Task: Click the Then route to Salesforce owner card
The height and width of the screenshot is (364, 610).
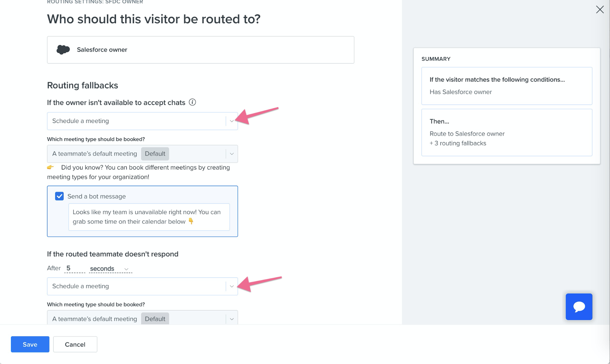Action: 507,132
